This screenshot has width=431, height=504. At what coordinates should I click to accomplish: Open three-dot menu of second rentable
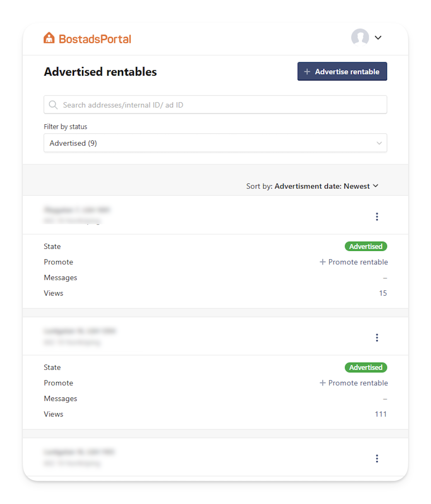pyautogui.click(x=377, y=337)
